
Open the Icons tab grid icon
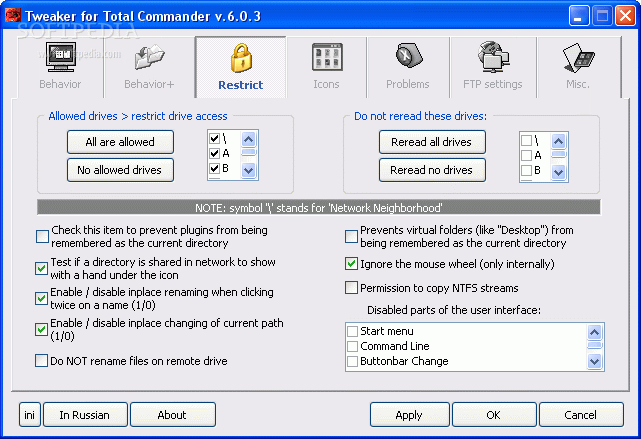point(327,57)
